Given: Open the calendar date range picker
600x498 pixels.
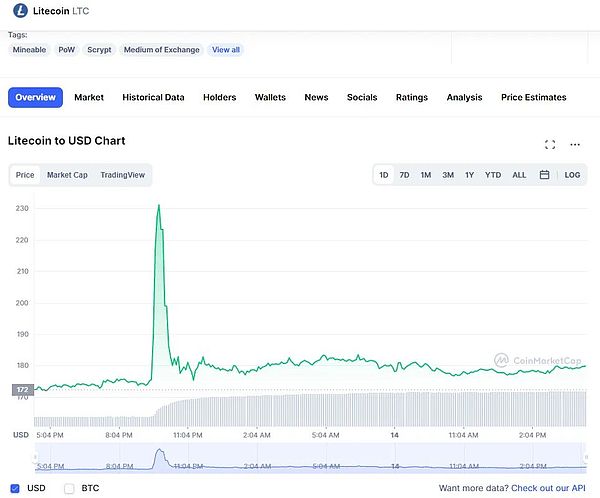Looking at the screenshot, I should [544, 175].
